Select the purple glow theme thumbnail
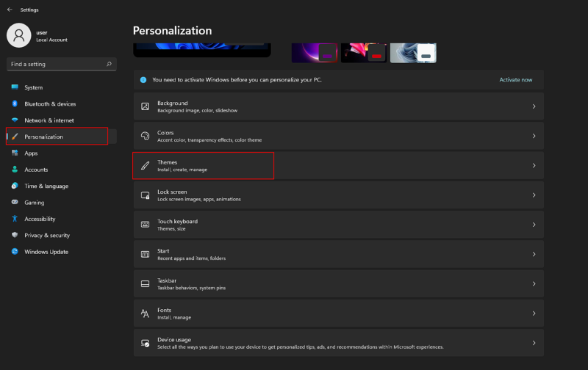The height and width of the screenshot is (370, 588). (315, 53)
